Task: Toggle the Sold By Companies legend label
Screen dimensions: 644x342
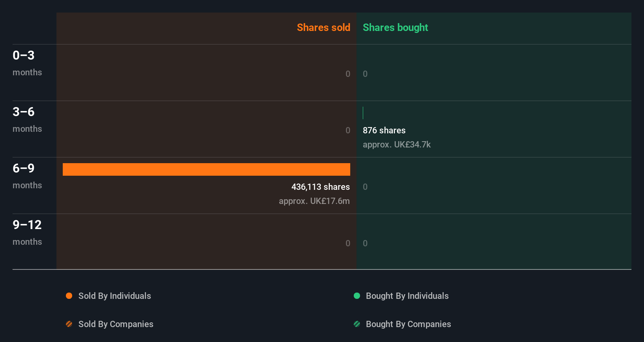Action: (x=116, y=324)
